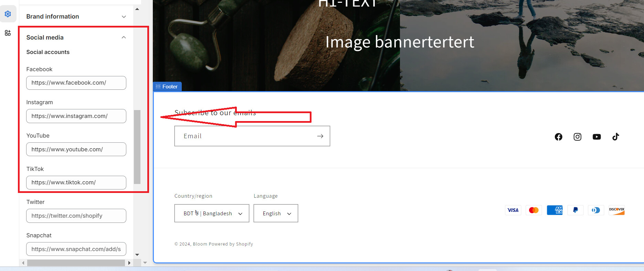Click the Snapchat URL input field
The image size is (644, 271).
76,249
